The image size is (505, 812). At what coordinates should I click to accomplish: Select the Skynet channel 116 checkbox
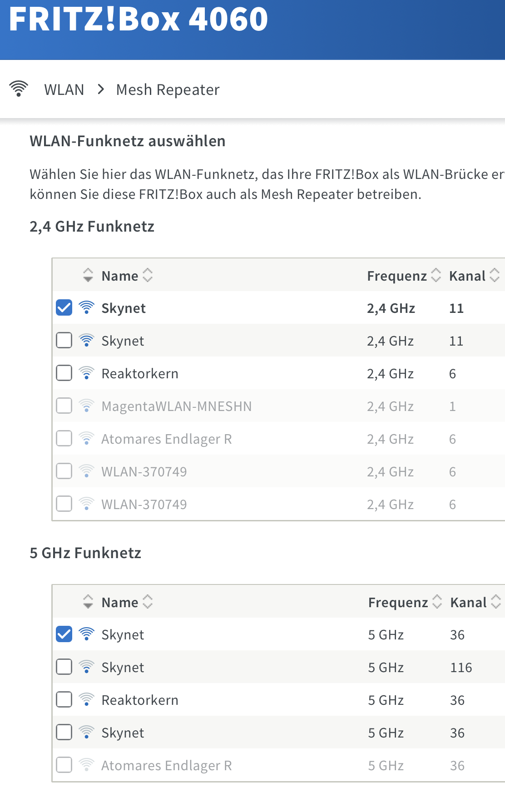[x=64, y=667]
